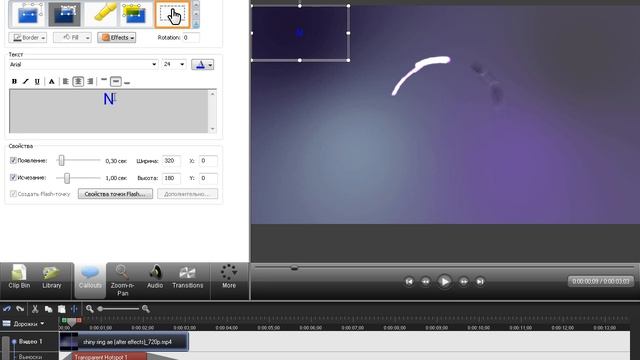Viewport: 640px width, 360px height.
Task: Click the Ширина width field
Action: 171,161
